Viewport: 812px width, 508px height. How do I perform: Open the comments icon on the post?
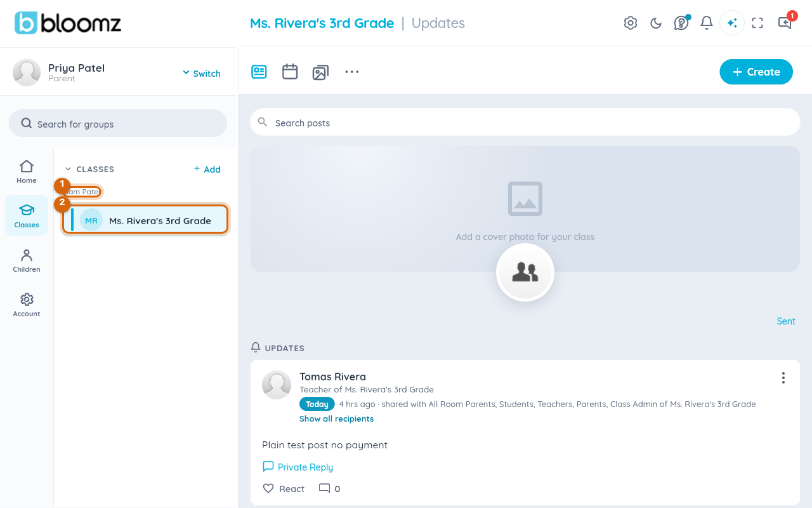325,488
